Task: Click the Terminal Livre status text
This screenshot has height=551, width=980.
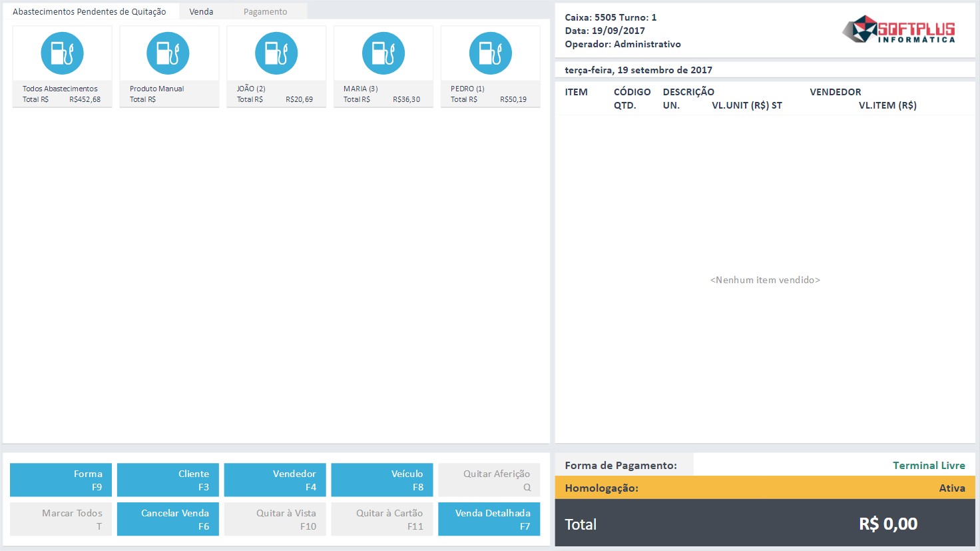Action: click(x=929, y=466)
